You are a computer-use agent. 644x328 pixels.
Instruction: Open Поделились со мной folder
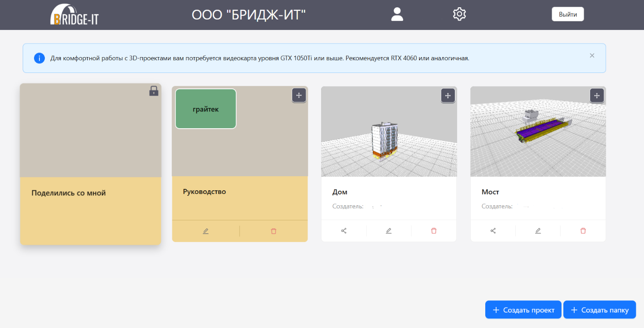(91, 164)
